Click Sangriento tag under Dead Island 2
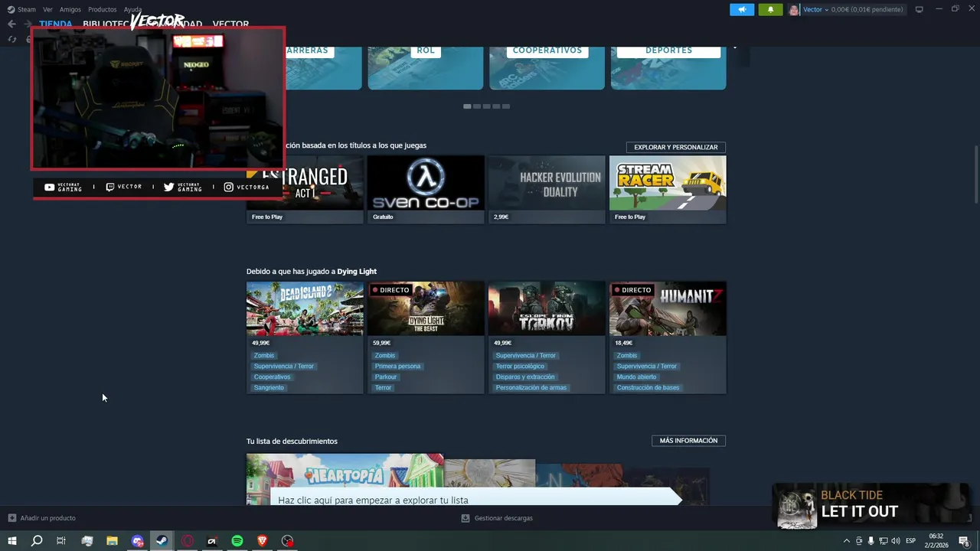 269,387
